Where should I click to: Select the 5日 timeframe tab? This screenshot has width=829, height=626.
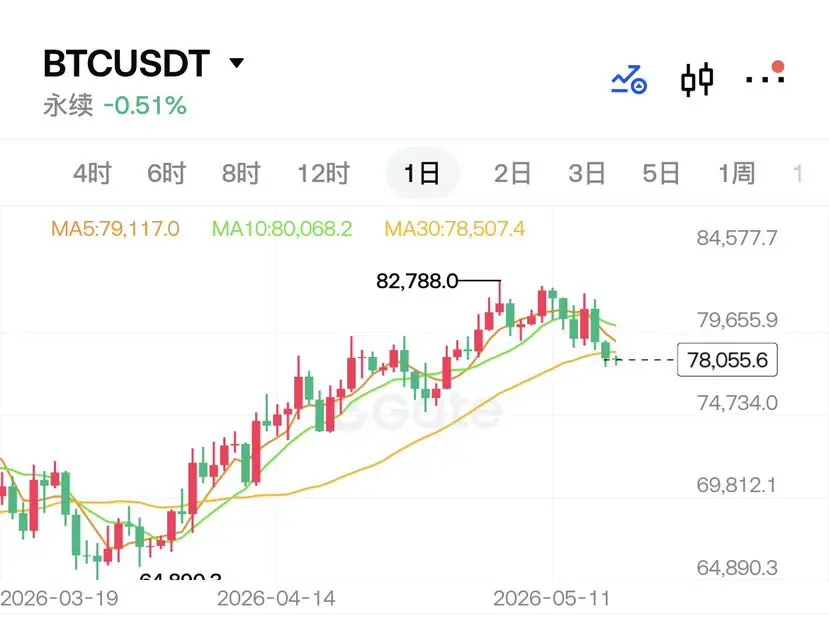tap(661, 173)
